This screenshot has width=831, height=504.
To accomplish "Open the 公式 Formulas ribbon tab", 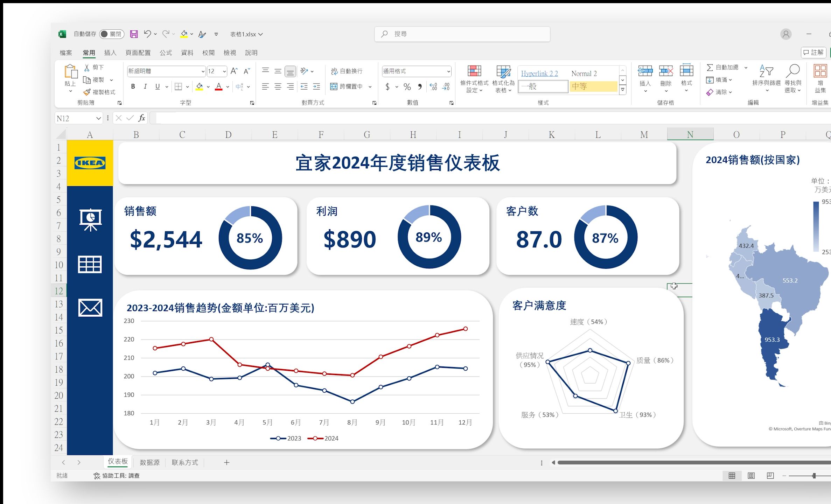I will (166, 53).
